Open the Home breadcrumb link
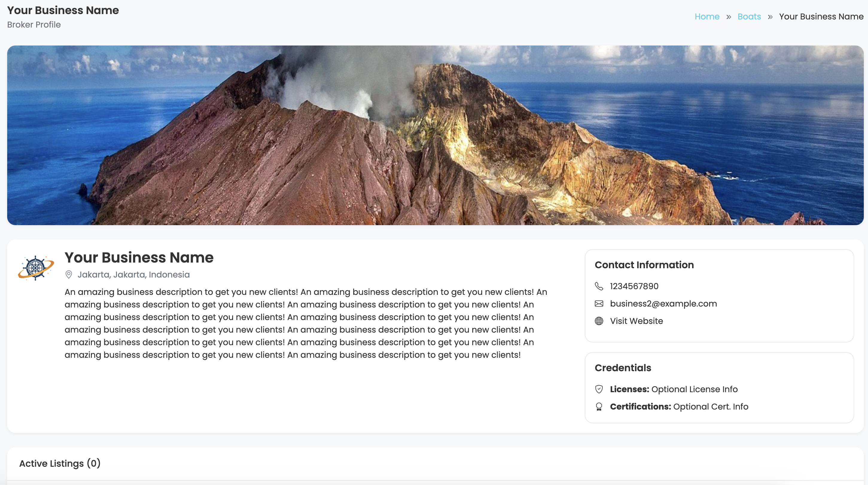 [707, 16]
